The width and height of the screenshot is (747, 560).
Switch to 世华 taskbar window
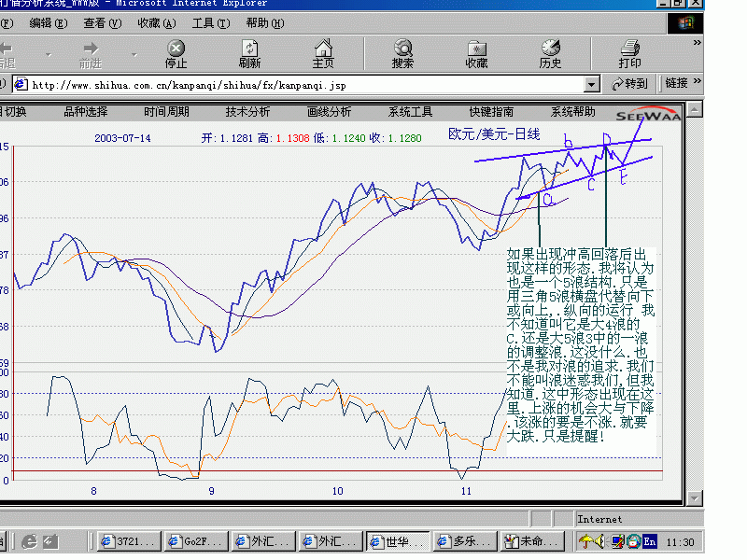pyautogui.click(x=399, y=541)
